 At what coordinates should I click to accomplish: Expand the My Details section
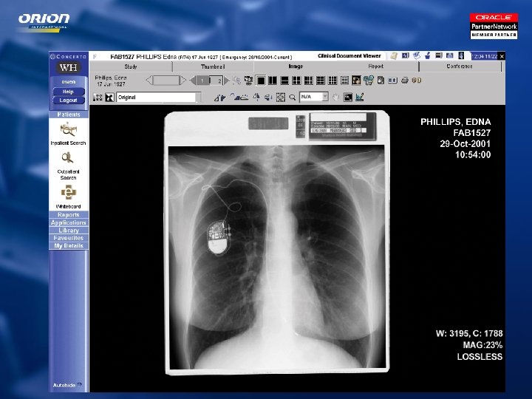(x=69, y=245)
